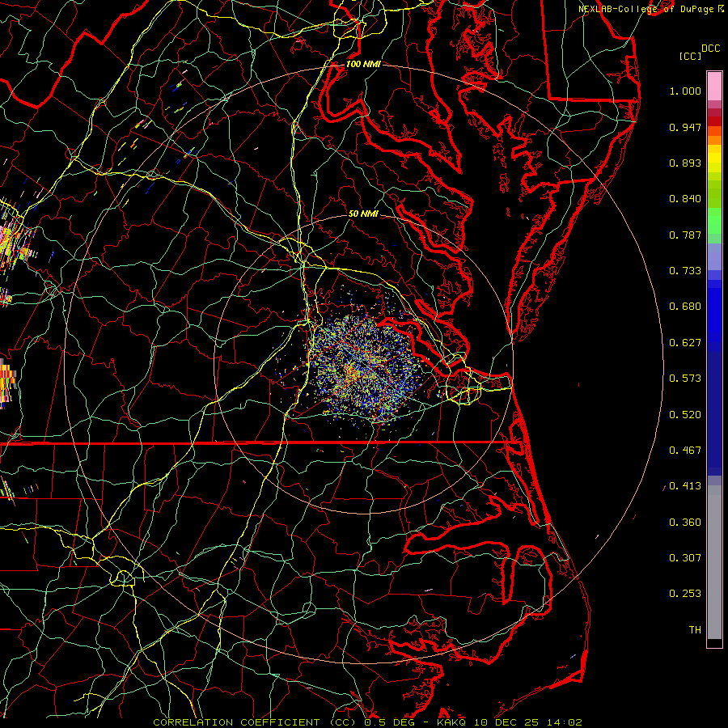The height and width of the screenshot is (728, 728).
Task: Click the TH threshold label on legend
Action: click(x=695, y=630)
